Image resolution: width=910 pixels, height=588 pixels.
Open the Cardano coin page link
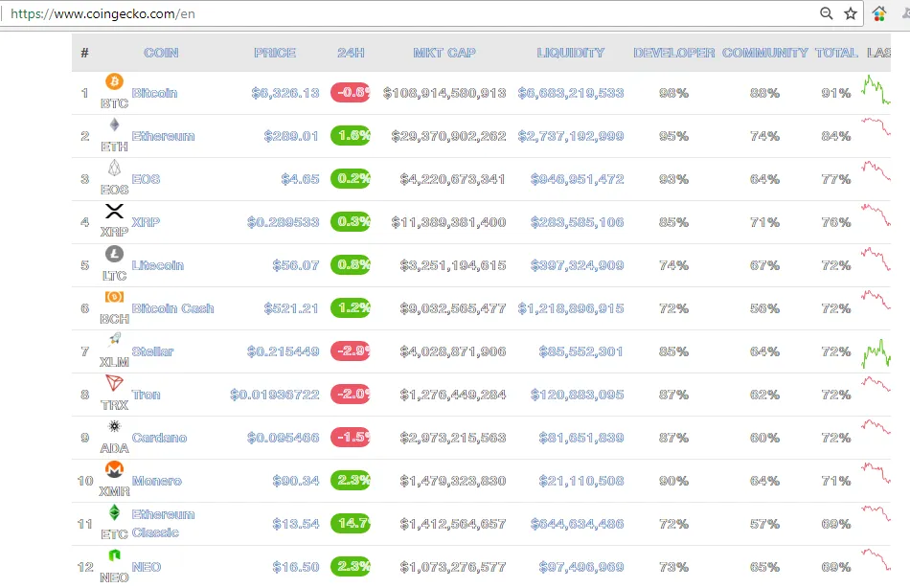[x=160, y=438]
